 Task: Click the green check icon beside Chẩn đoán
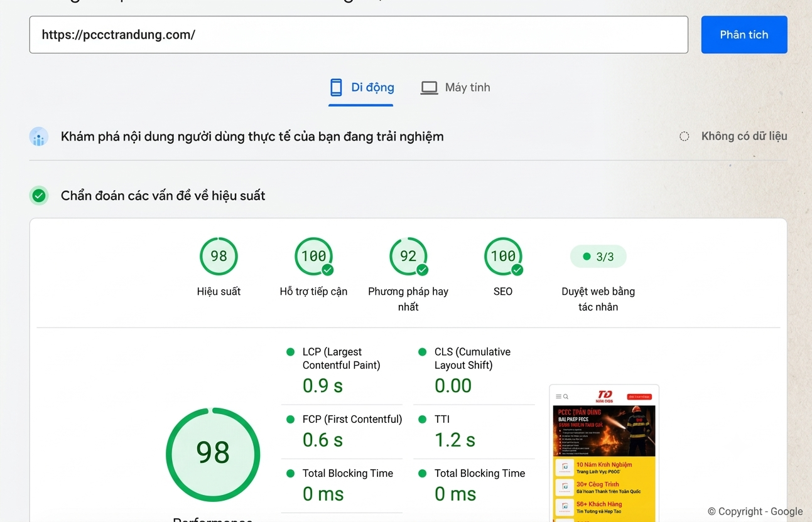pyautogui.click(x=39, y=196)
